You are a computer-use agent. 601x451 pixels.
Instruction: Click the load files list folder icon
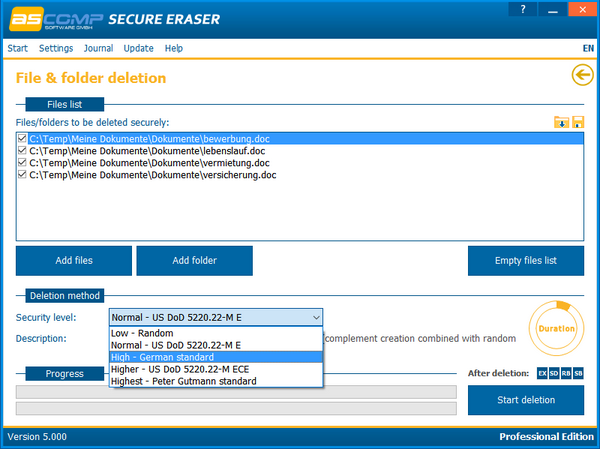[x=562, y=122]
